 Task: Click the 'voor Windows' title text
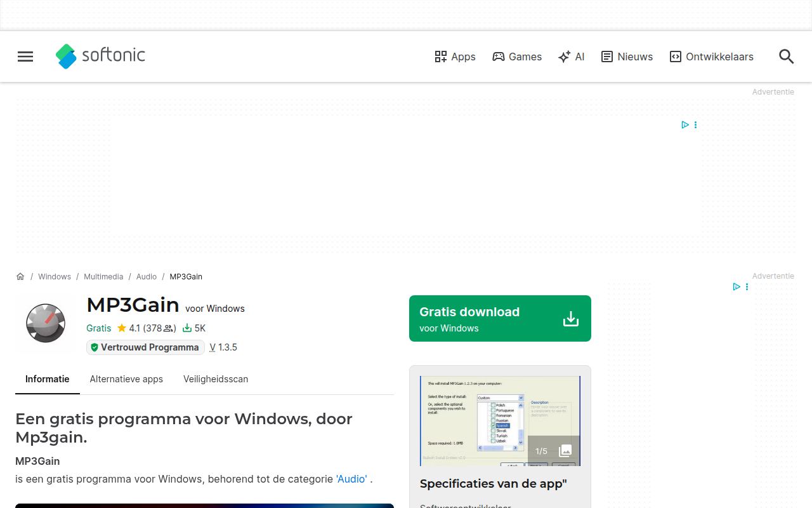click(215, 309)
